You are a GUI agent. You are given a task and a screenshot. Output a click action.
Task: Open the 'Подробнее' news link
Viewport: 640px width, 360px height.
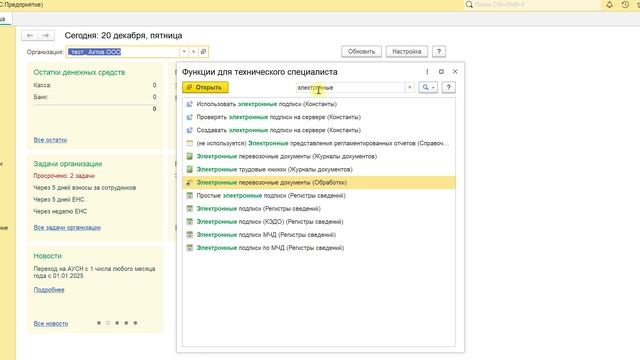(49, 290)
